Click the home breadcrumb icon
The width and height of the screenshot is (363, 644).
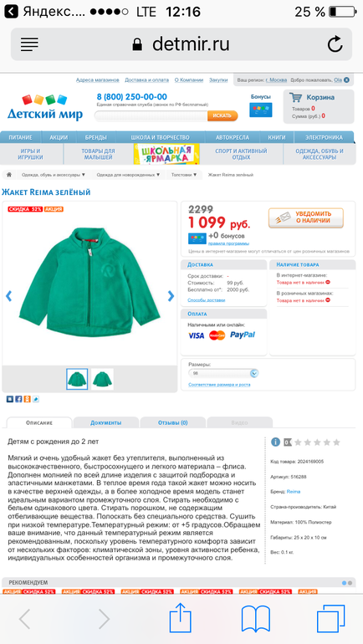point(9,175)
